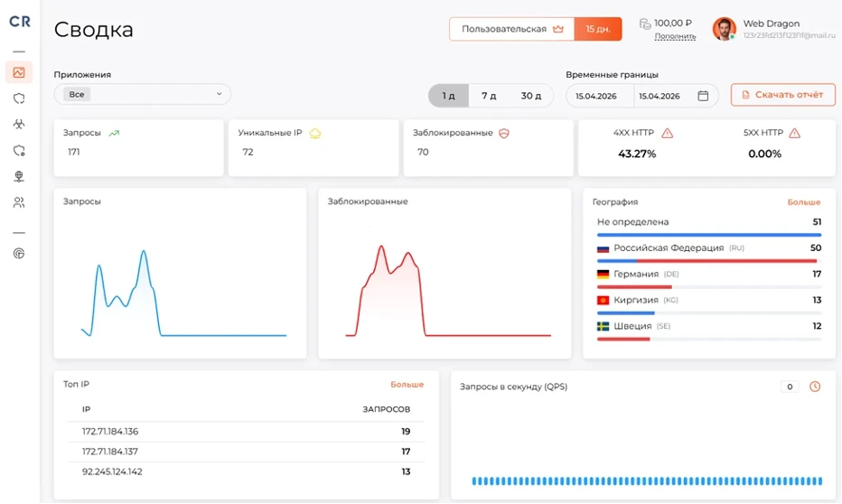Screen dimensions: 842x504
Task: Click the radar icon at sidebar bottom
Action: pos(19,253)
